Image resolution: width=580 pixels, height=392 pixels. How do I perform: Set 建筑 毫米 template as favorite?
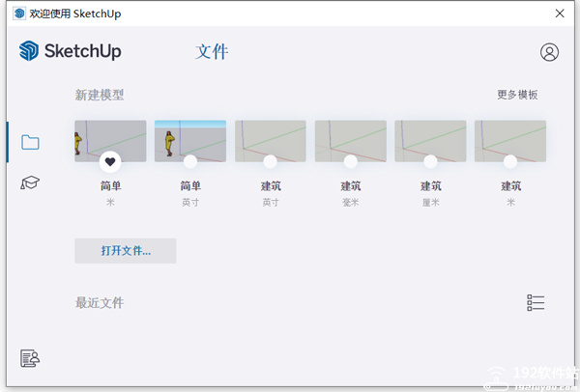(x=350, y=162)
